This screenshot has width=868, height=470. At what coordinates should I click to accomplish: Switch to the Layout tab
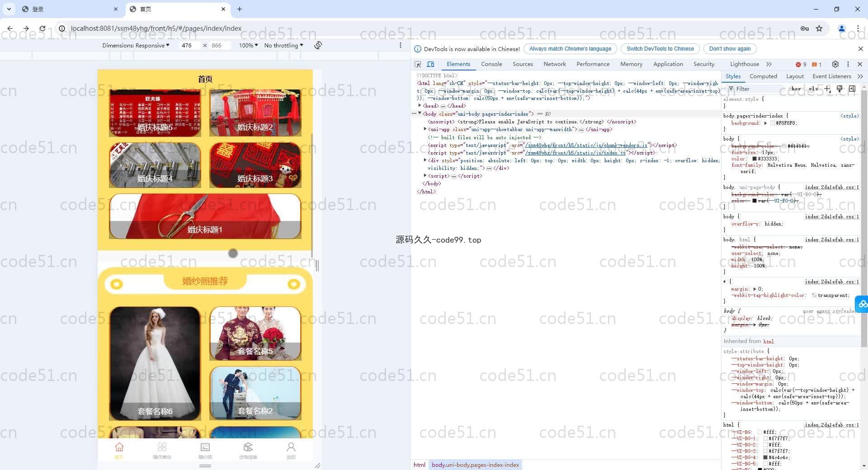click(x=795, y=76)
